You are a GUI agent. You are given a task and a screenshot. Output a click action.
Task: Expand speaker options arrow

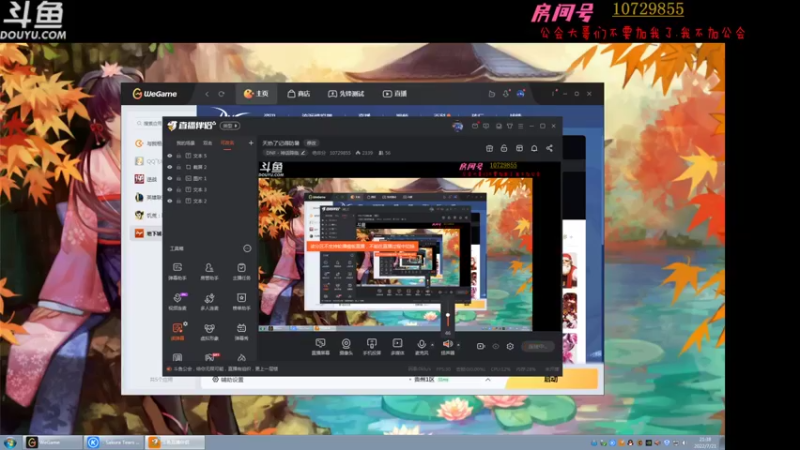tap(458, 345)
